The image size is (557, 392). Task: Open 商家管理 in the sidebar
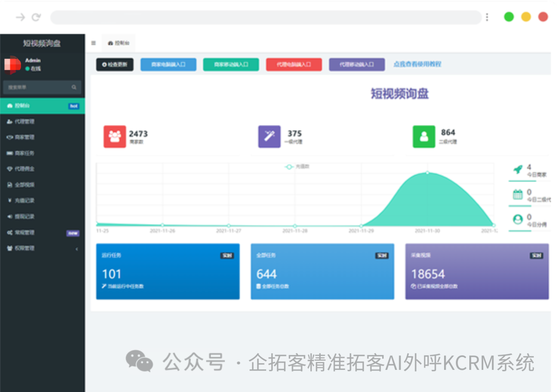[x=42, y=138]
